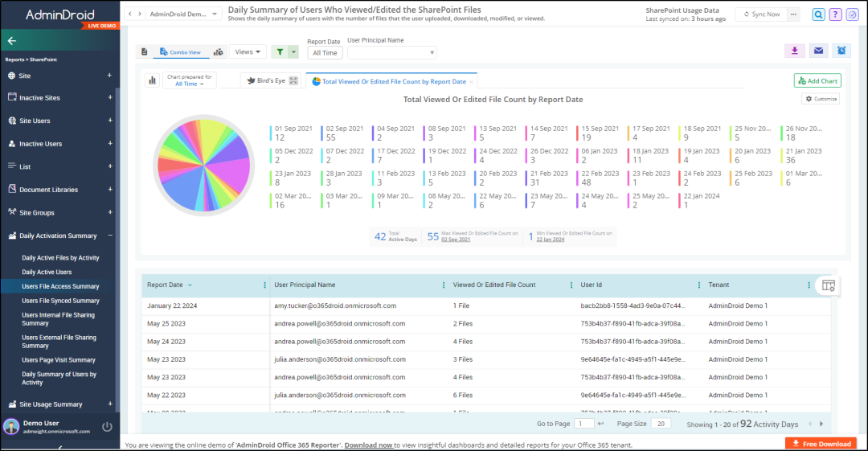868x451 pixels.
Task: Click the All Time Report Date button
Action: [x=325, y=53]
